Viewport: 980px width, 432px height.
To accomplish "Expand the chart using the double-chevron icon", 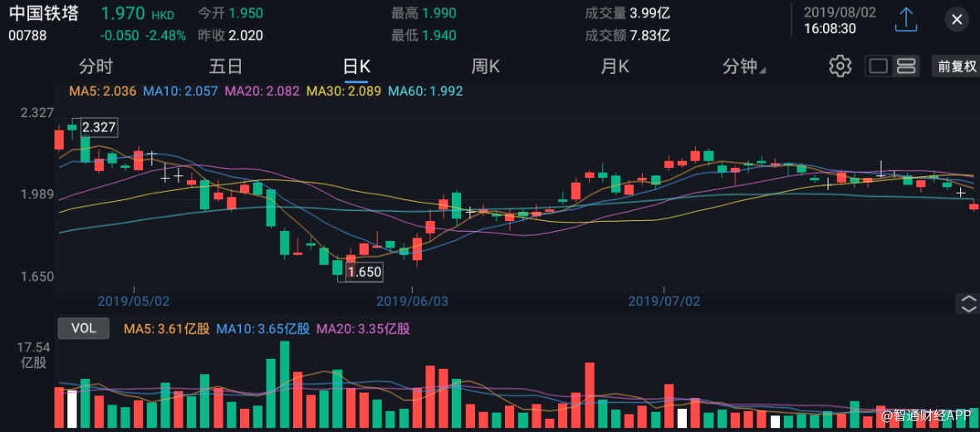I will click(x=968, y=303).
